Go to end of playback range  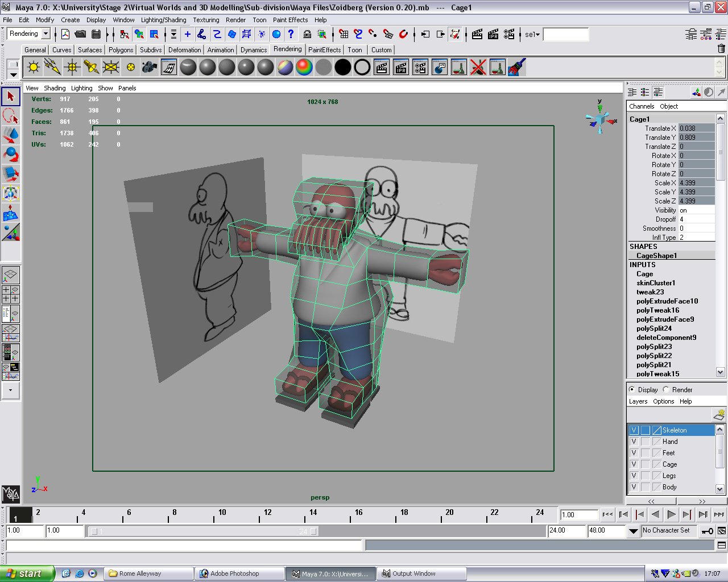click(719, 514)
